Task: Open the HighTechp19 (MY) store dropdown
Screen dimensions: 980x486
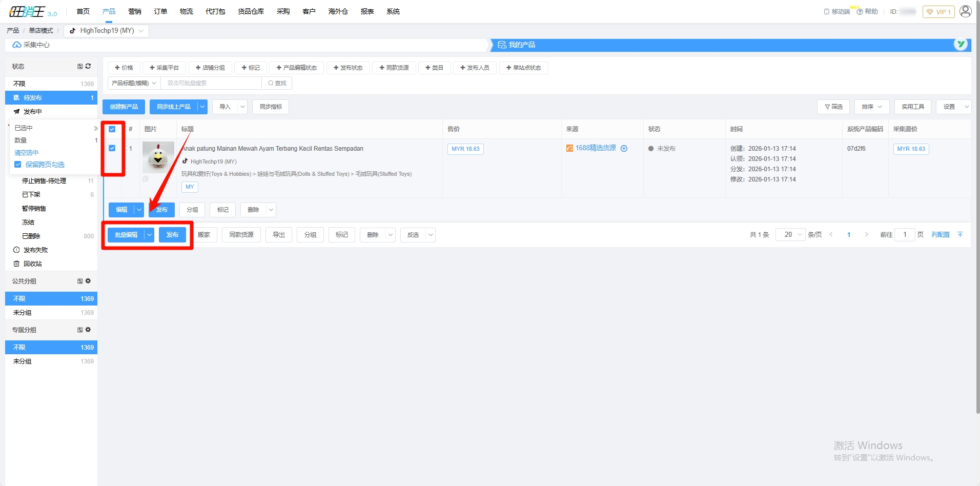Action: [x=107, y=31]
